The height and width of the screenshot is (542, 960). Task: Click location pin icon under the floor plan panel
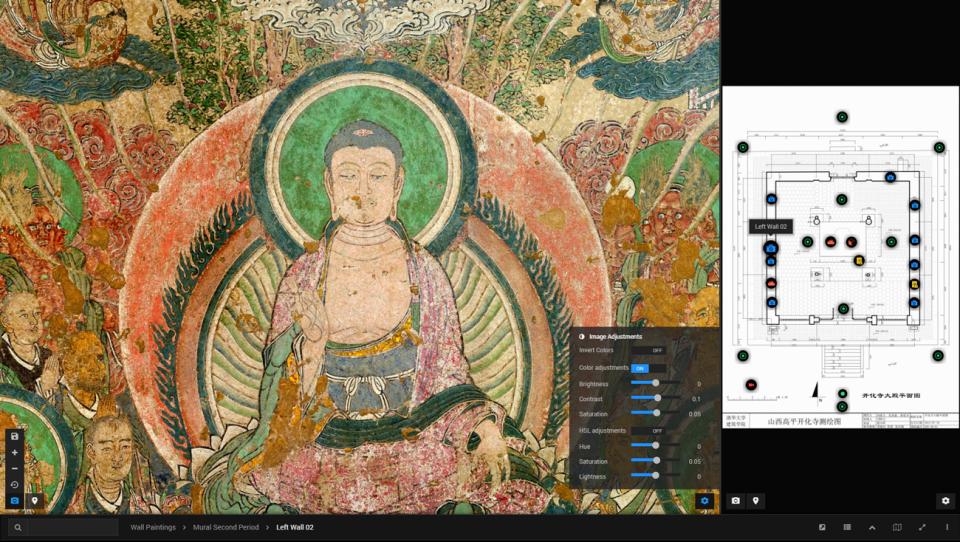[756, 500]
